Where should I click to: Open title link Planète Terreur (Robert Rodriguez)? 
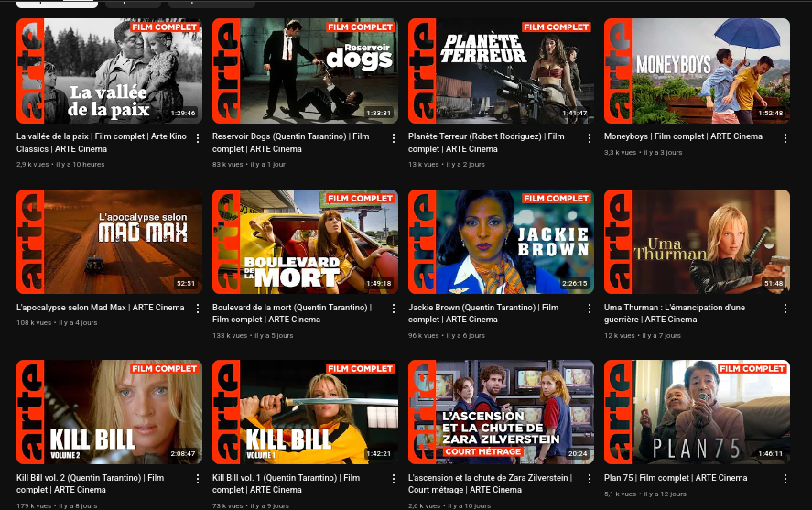(x=486, y=143)
